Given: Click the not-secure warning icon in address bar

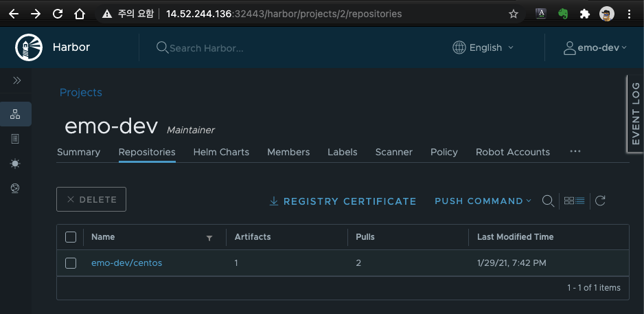Looking at the screenshot, I should coord(107,14).
